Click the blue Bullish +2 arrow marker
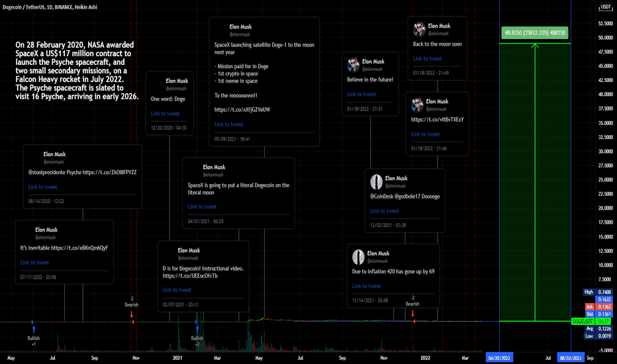Screen dimensions: 617x364 197,329
